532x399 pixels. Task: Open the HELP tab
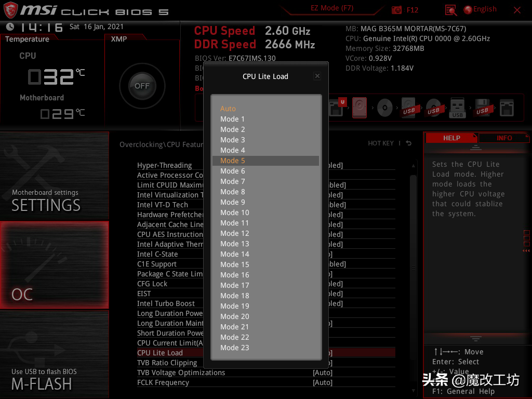click(x=451, y=138)
